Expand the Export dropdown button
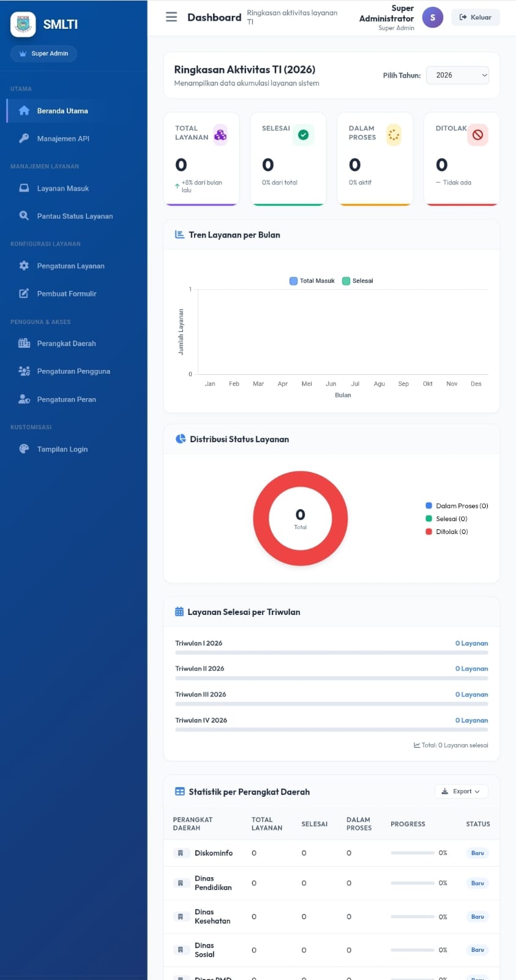This screenshot has width=516, height=980. click(x=461, y=791)
